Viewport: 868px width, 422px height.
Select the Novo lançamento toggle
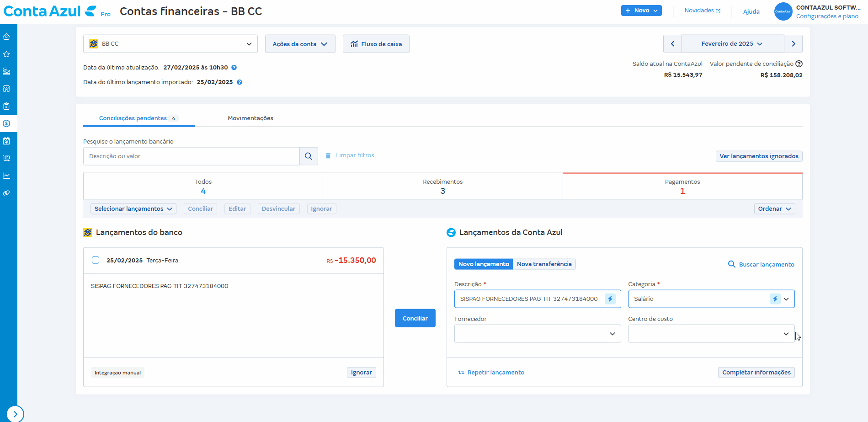coord(483,264)
